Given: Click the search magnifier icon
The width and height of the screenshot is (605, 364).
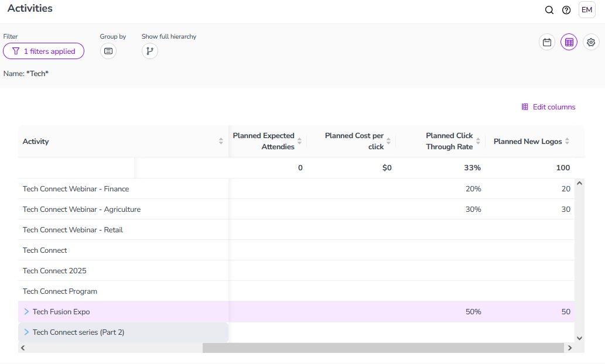Looking at the screenshot, I should (x=549, y=10).
